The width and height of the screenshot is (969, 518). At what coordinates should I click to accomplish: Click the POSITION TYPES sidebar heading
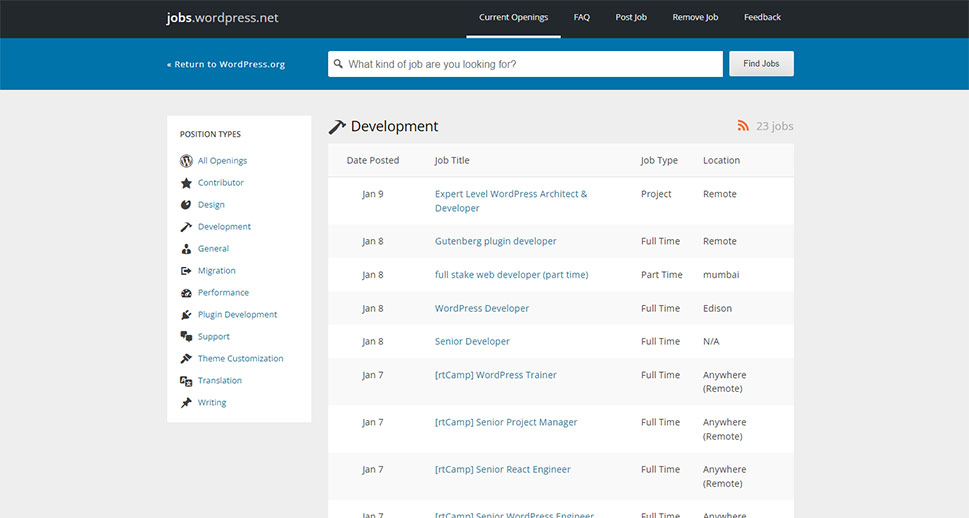pos(210,134)
